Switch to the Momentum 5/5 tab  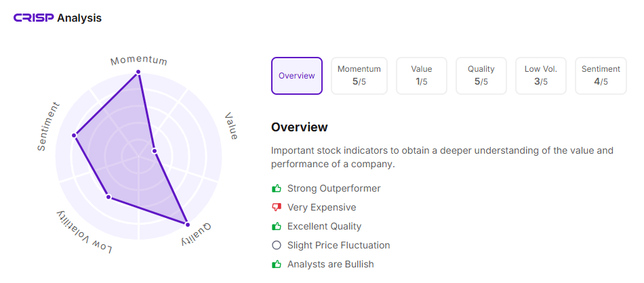pyautogui.click(x=359, y=76)
